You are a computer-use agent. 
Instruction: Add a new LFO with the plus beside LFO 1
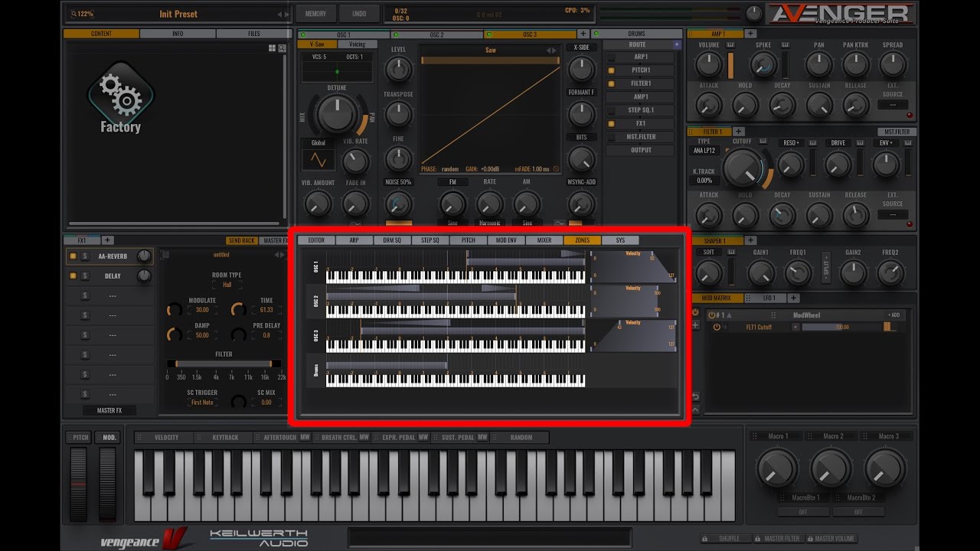click(x=793, y=298)
